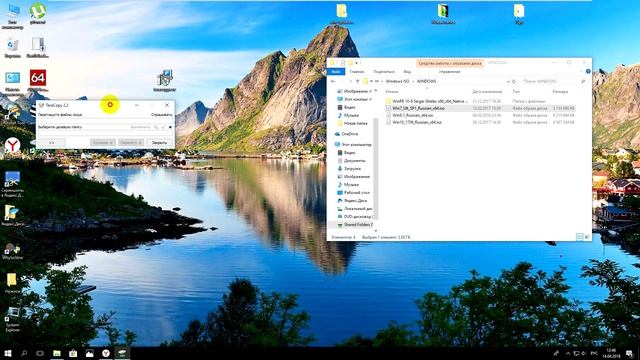Switch Explorer to large icons view
Viewport: 640px width, 360px height.
coord(587,237)
